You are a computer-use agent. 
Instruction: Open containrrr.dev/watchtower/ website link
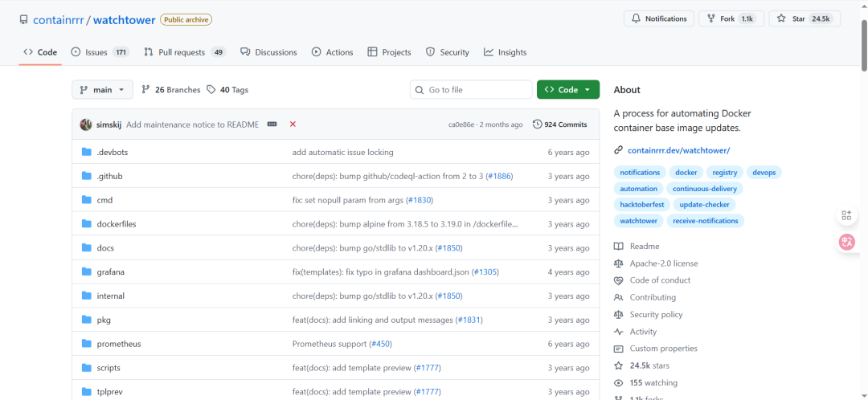678,150
